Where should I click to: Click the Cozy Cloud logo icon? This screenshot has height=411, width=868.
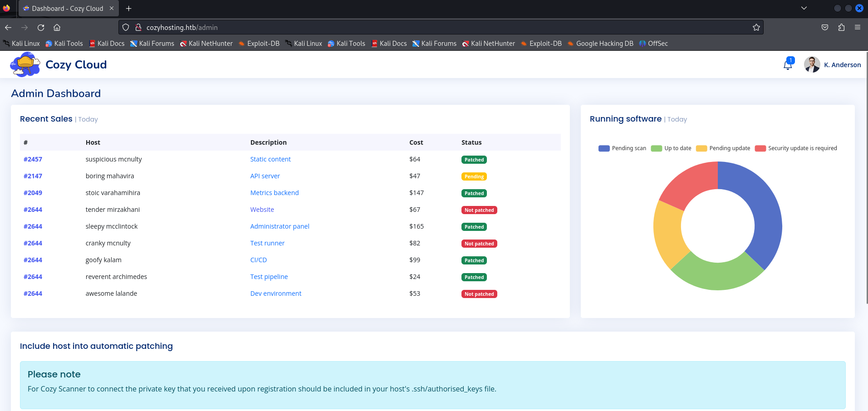pyautogui.click(x=25, y=64)
